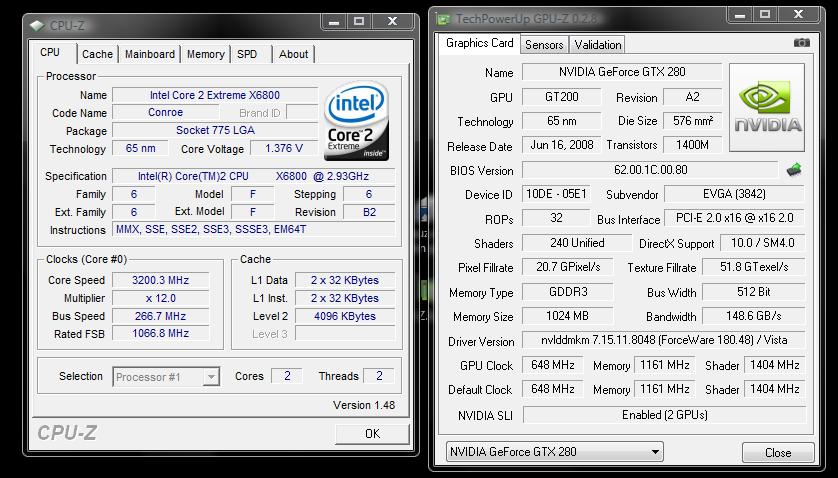Switch to the Sensors tab in GPU-Z
The image size is (838, 478).
(x=544, y=45)
